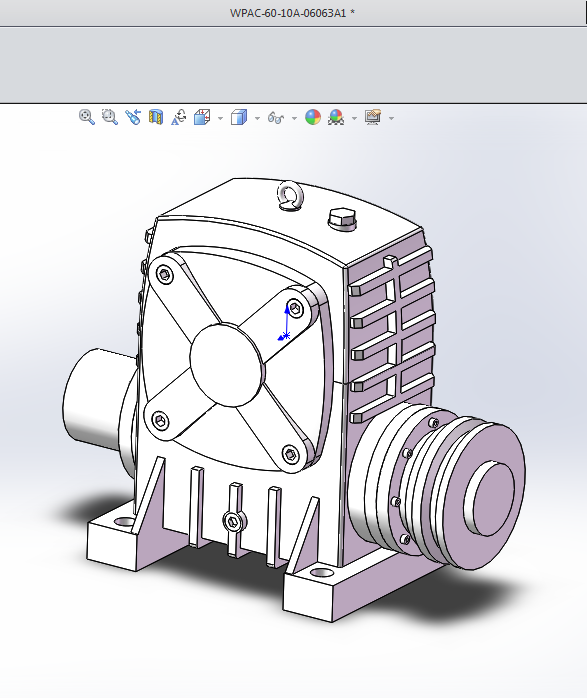Viewport: 587px width, 698px height.
Task: Click the Edit Appearance color ball
Action: 313,117
